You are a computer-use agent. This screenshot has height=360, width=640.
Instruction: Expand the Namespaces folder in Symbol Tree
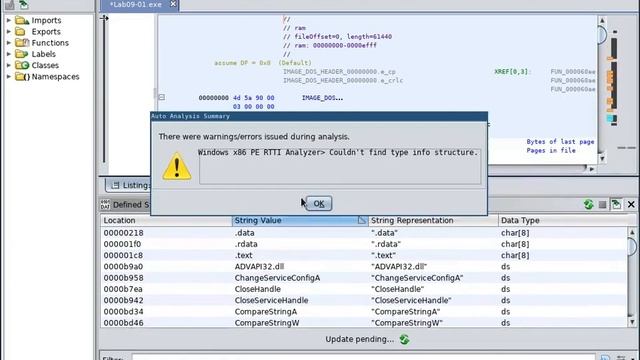9,76
